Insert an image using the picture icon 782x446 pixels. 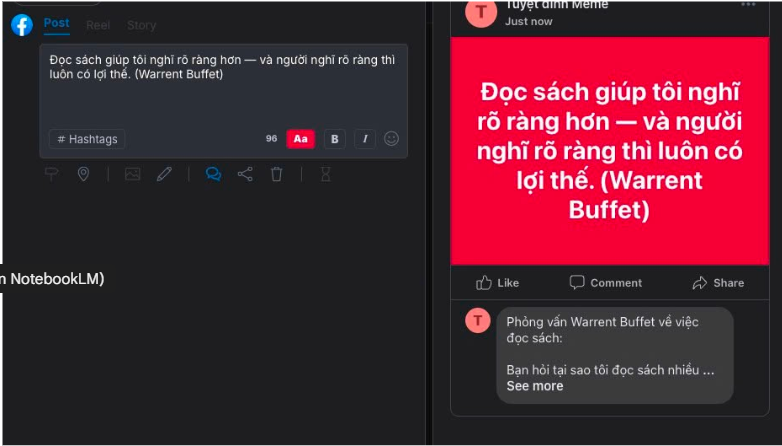point(132,174)
